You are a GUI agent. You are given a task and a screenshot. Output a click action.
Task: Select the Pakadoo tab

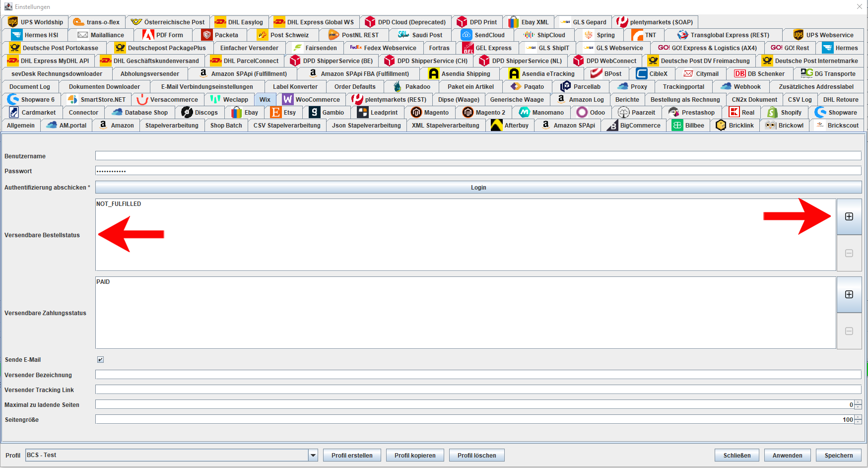tap(412, 86)
